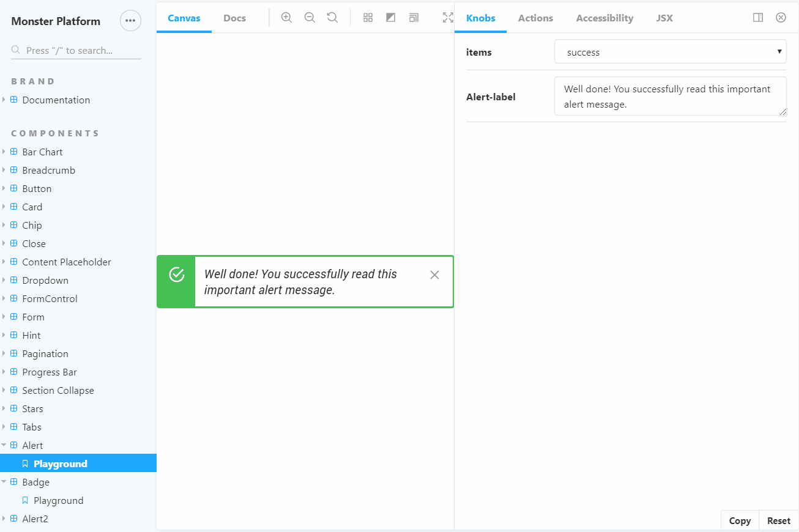This screenshot has height=532, width=799.
Task: Toggle the background grid overlay
Action: point(368,18)
